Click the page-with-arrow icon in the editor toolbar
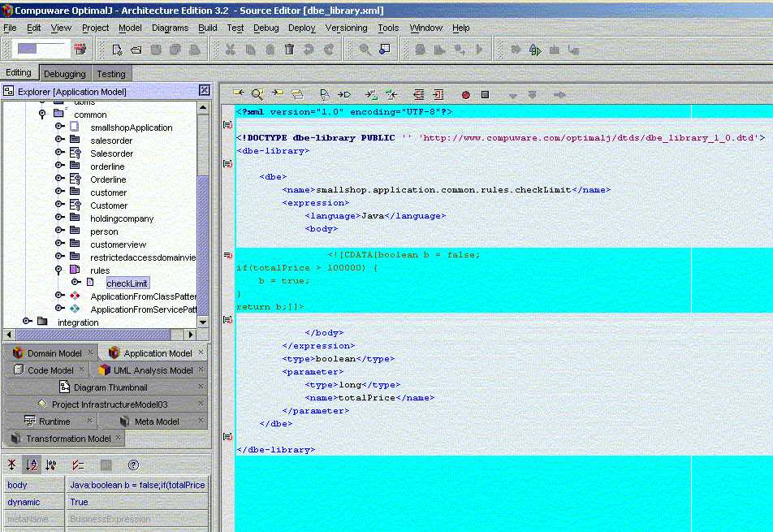Screen dimensions: 773x532 coord(324,94)
